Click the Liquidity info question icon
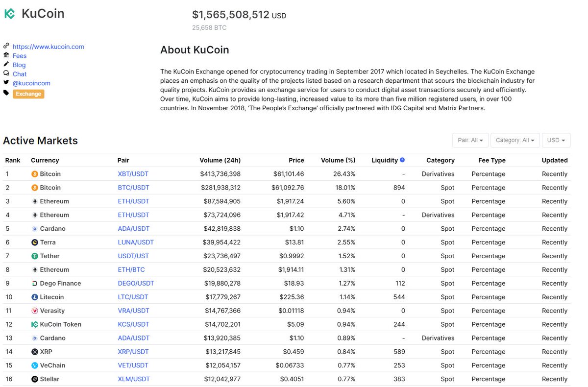Screen dimensions: 588x387 click(402, 160)
